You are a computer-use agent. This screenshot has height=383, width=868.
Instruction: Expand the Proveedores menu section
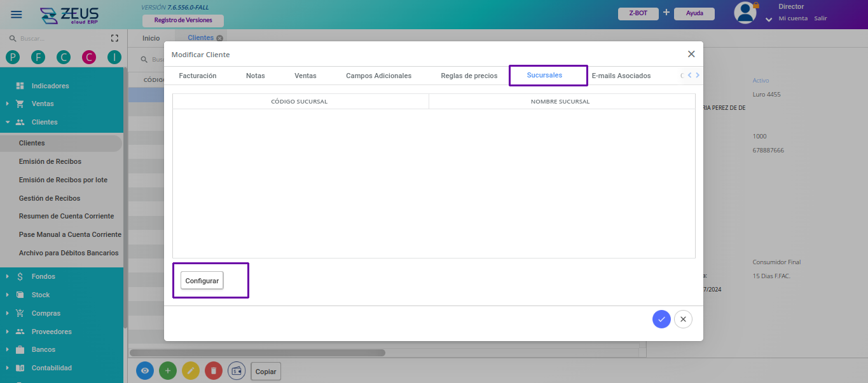coord(7,332)
